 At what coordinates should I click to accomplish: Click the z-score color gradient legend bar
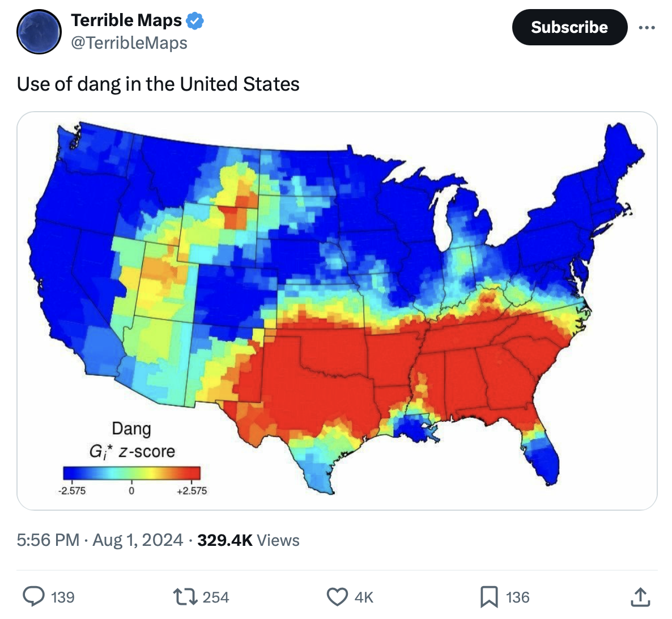click(131, 473)
